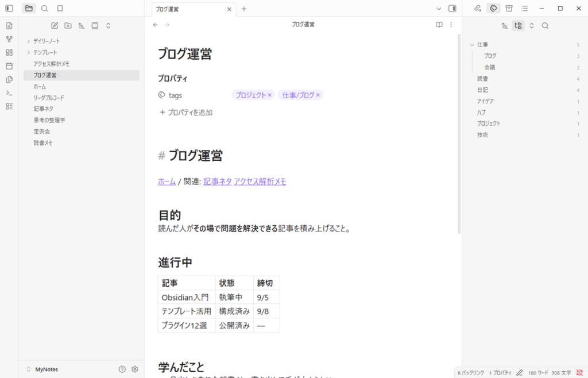
Task: Create a new folder icon
Action: [x=68, y=25]
